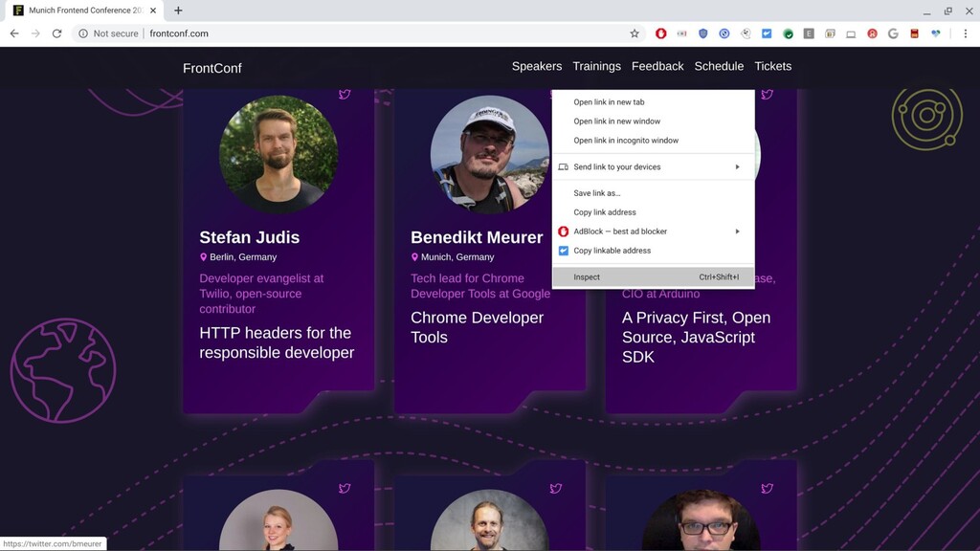Bookmark this page with the star icon

[x=635, y=33]
